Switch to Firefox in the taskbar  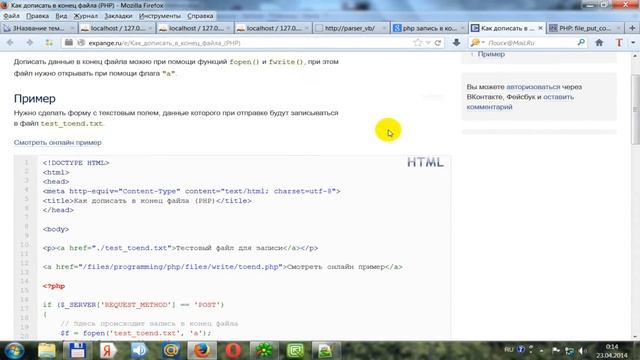tap(202, 351)
